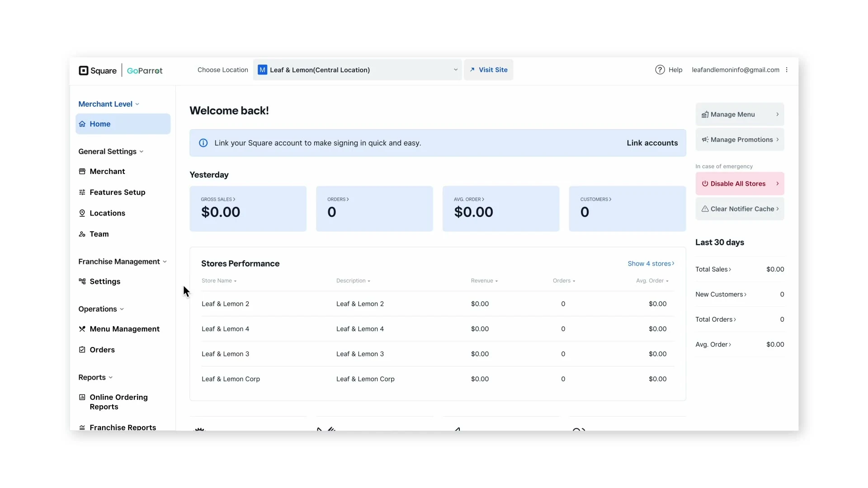Click Clear Notifier Cache warning button
The width and height of the screenshot is (868, 488).
click(739, 209)
